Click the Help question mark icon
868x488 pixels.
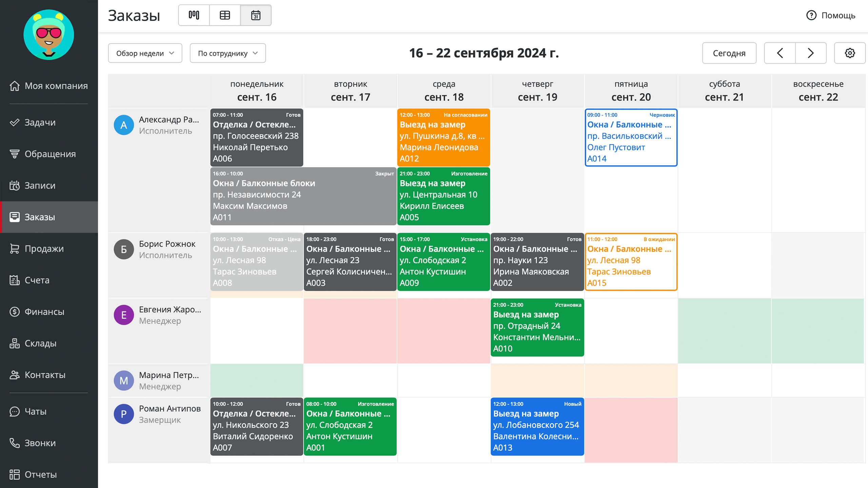(811, 15)
